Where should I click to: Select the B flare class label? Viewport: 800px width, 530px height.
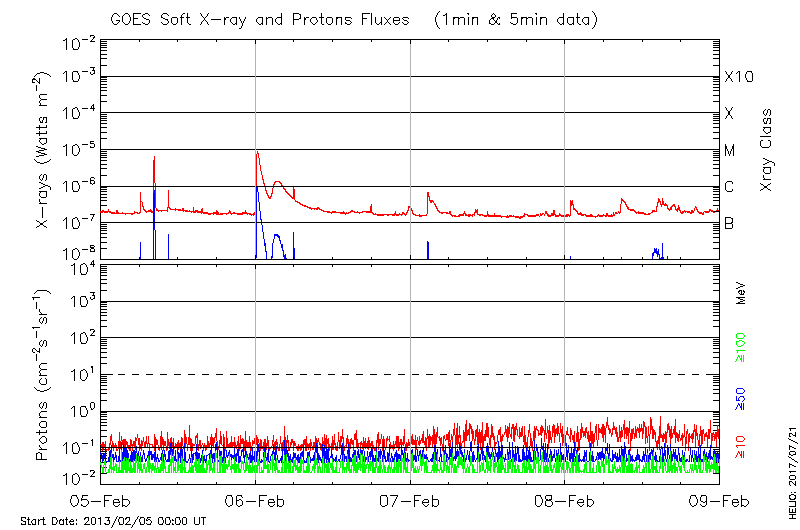tap(729, 224)
